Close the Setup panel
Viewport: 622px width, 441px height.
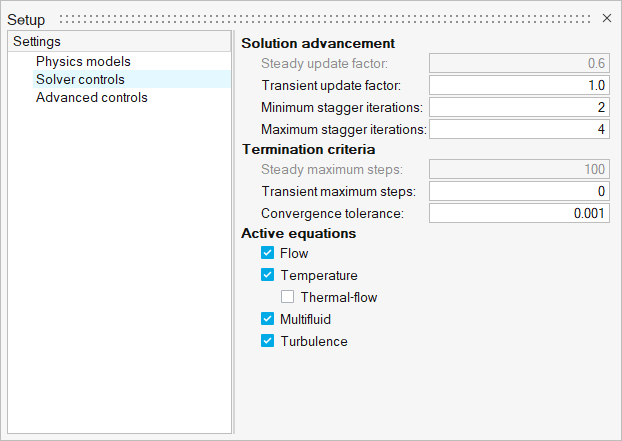point(606,18)
